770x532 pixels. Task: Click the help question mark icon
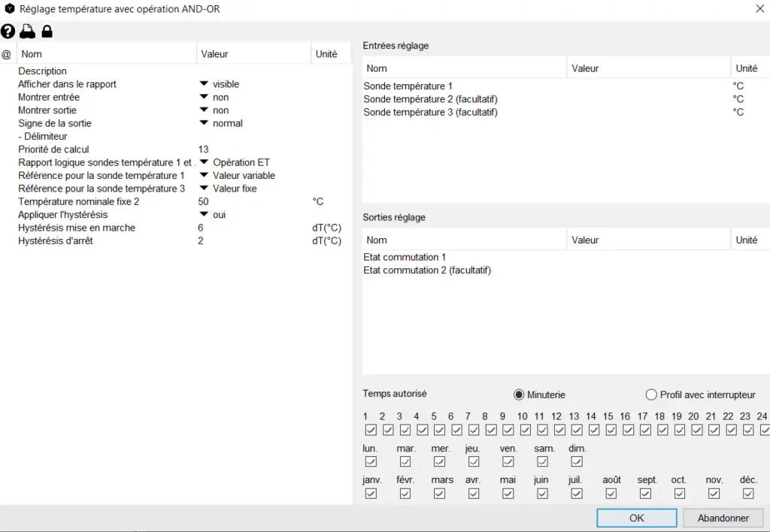(x=8, y=32)
